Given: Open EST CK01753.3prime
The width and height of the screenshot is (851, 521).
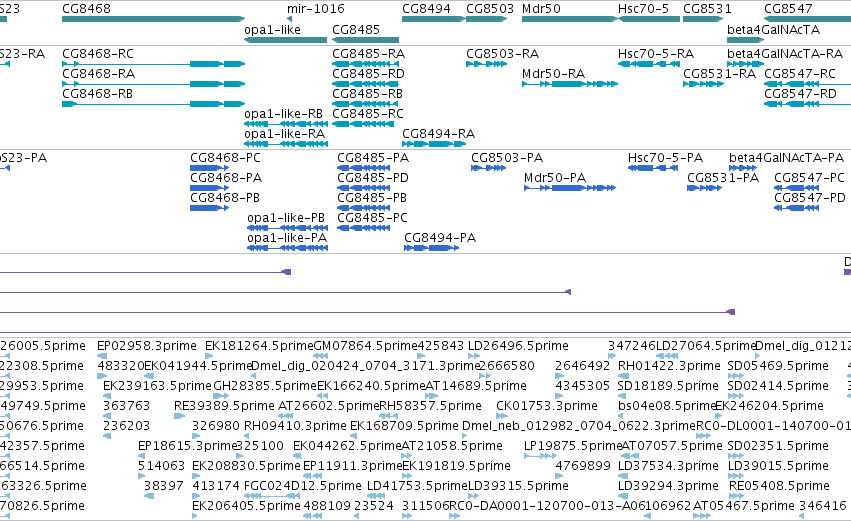Looking at the screenshot, I should coord(547,406).
